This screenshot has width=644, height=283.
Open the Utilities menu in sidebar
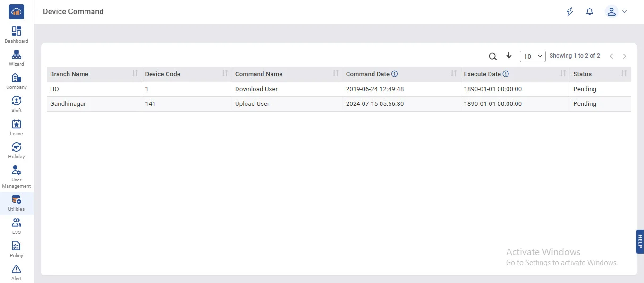click(17, 203)
